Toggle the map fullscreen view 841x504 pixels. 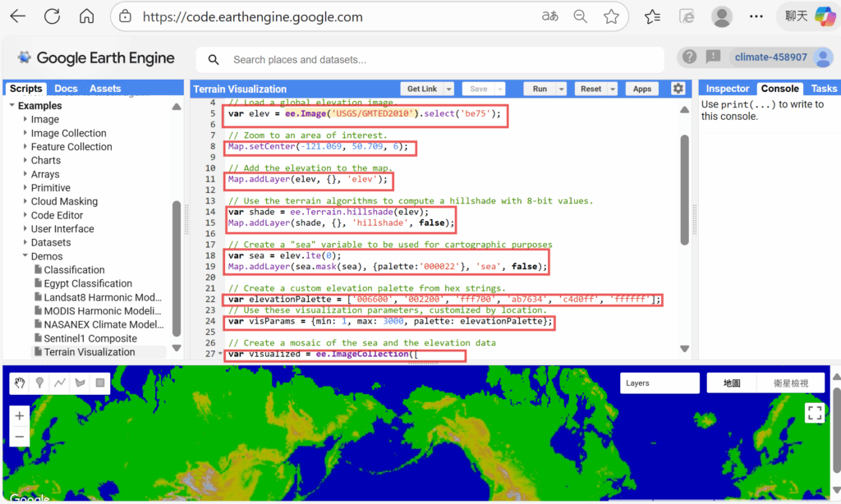814,413
